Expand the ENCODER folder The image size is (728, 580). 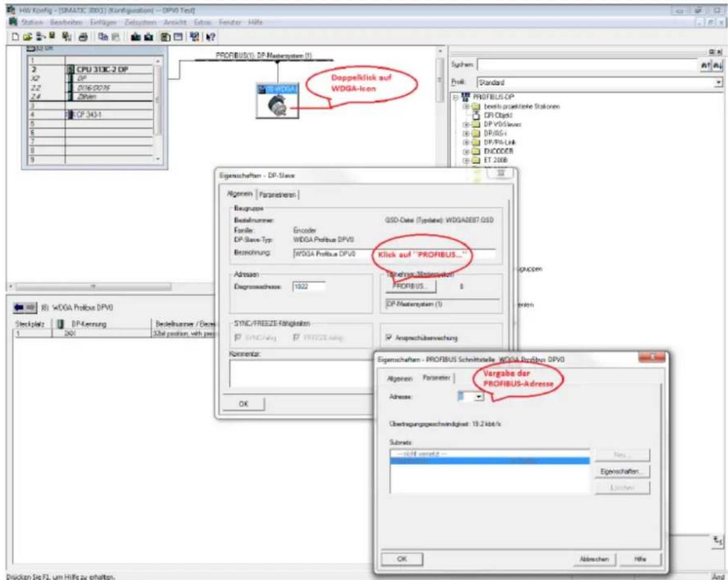(466, 152)
